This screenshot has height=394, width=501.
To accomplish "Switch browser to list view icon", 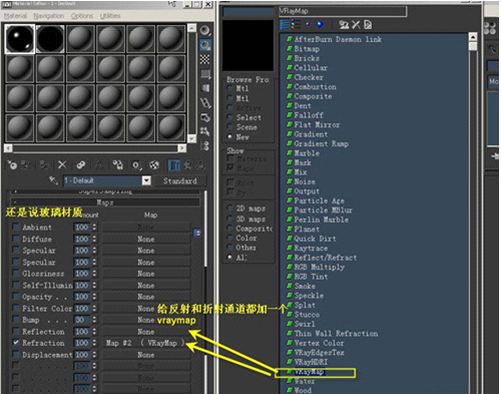I will click(x=285, y=24).
